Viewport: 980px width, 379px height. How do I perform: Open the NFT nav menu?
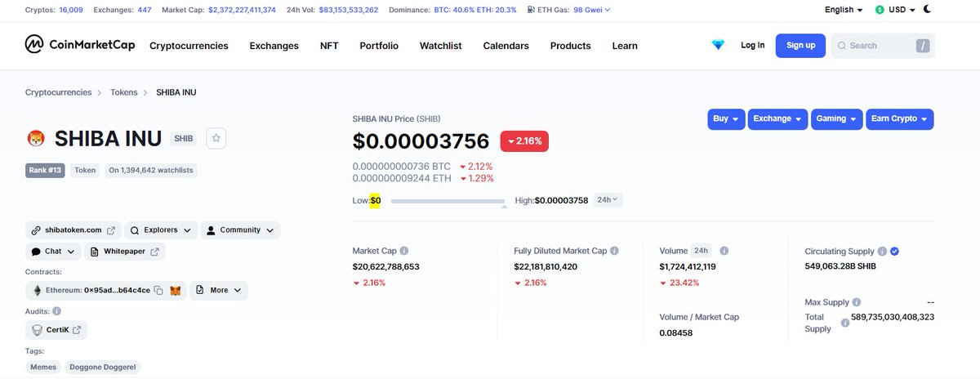(x=329, y=46)
